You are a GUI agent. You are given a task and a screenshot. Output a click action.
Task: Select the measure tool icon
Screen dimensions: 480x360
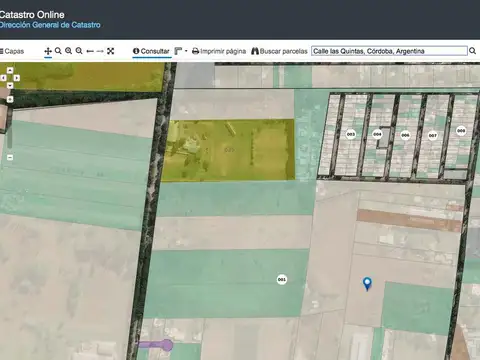[x=178, y=51]
